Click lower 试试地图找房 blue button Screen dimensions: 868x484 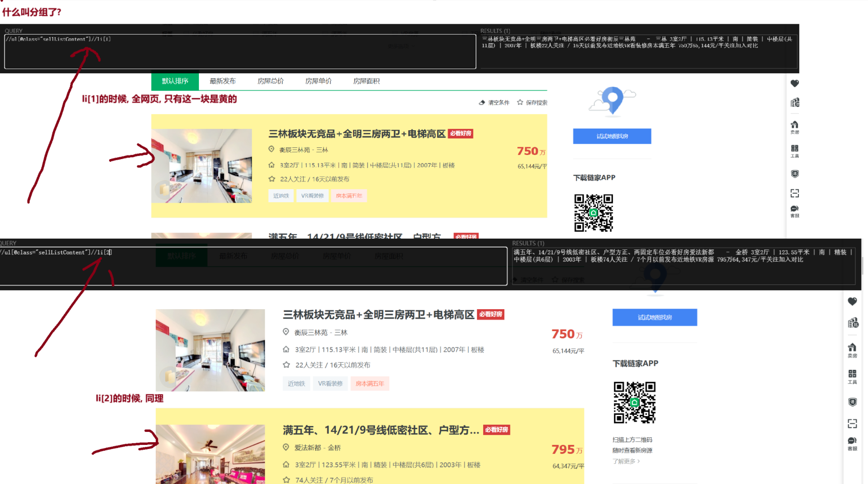click(654, 317)
